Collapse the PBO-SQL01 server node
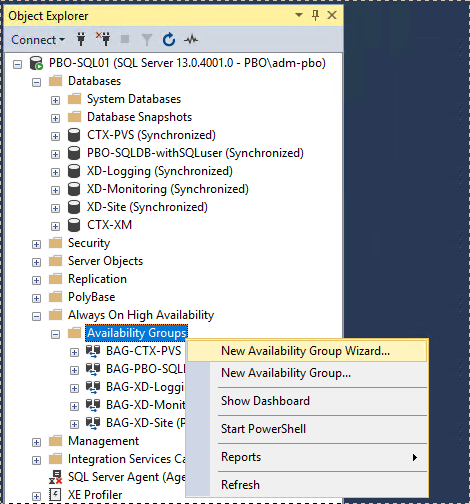The image size is (470, 504). point(17,64)
